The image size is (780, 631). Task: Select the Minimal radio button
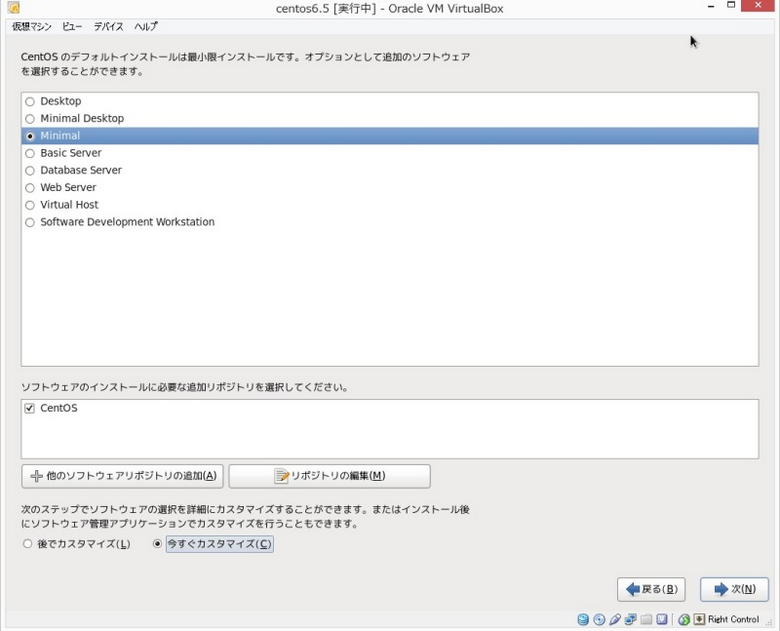coord(30,136)
